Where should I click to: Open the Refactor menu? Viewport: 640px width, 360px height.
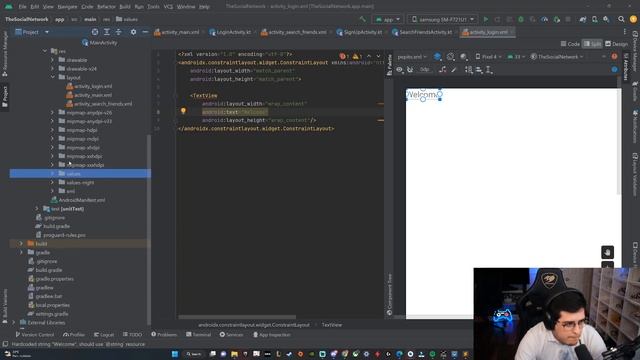coord(106,7)
